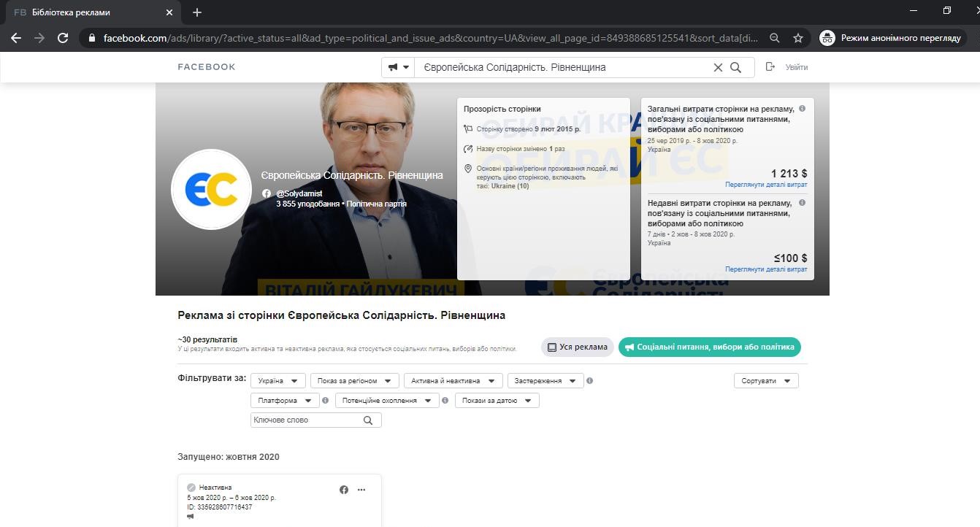The image size is (980, 527).
Task: Open the Режим анонімного перегляду incognito indicator
Action: click(x=891, y=38)
